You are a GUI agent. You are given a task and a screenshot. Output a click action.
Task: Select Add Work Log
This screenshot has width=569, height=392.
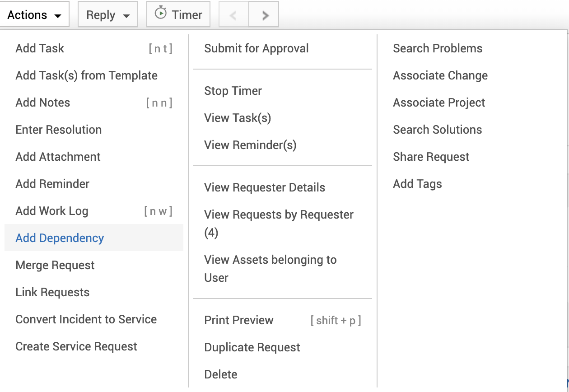[52, 211]
